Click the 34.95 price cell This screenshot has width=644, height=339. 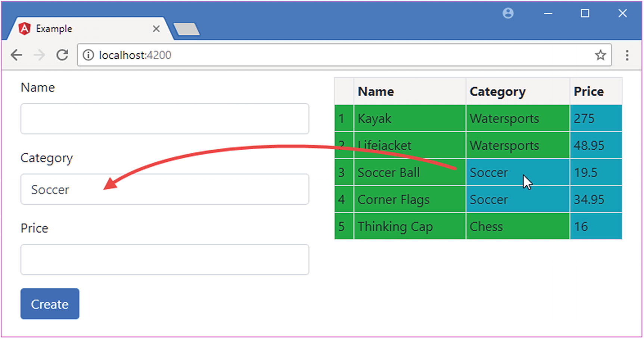pos(596,199)
